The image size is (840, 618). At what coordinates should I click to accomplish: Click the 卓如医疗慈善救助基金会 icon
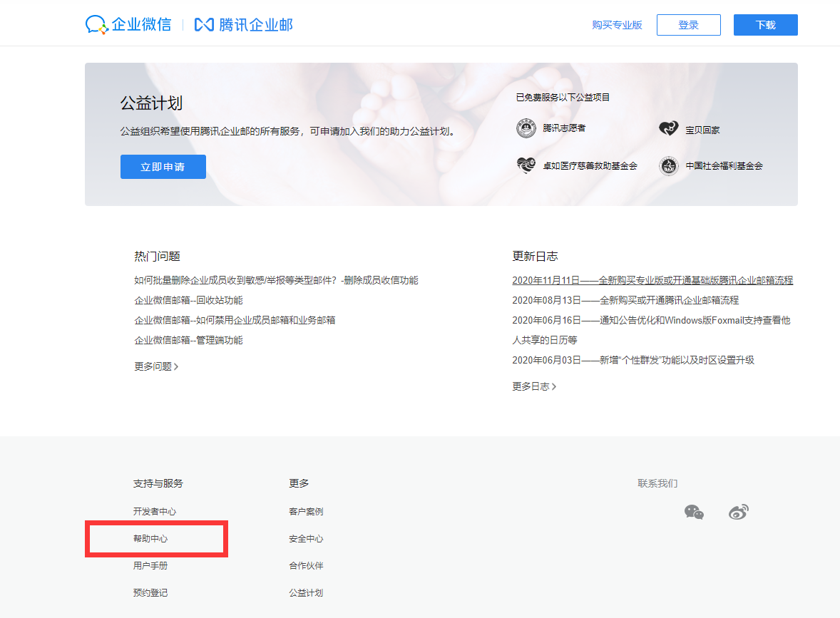tap(526, 165)
